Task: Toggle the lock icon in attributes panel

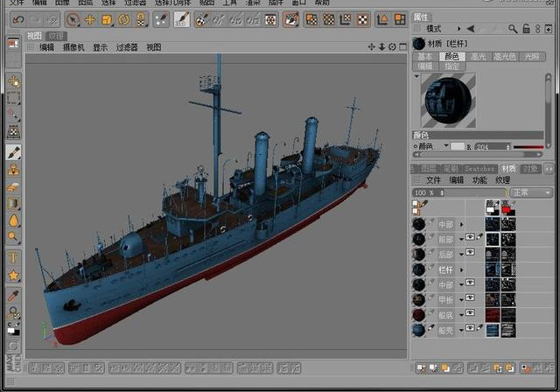Action: [x=526, y=29]
